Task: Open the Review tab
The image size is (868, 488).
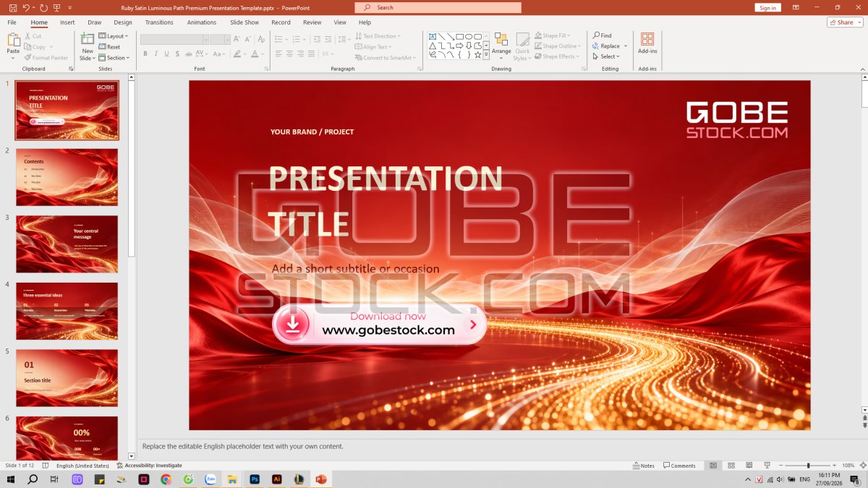Action: pyautogui.click(x=312, y=22)
